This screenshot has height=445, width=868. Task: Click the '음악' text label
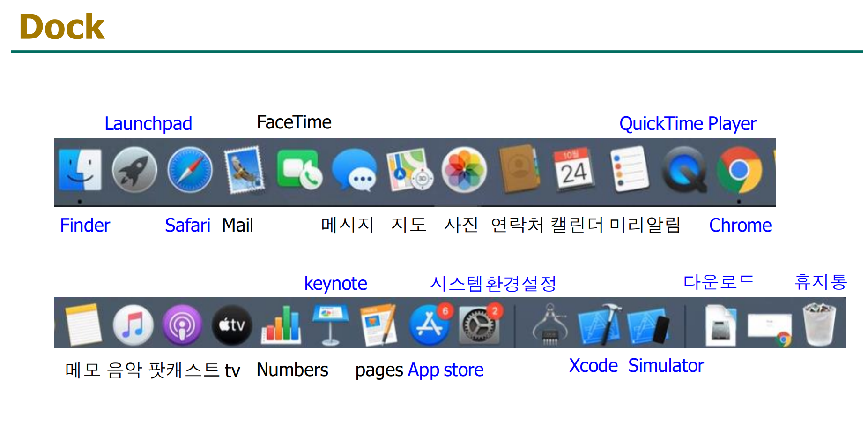(124, 370)
